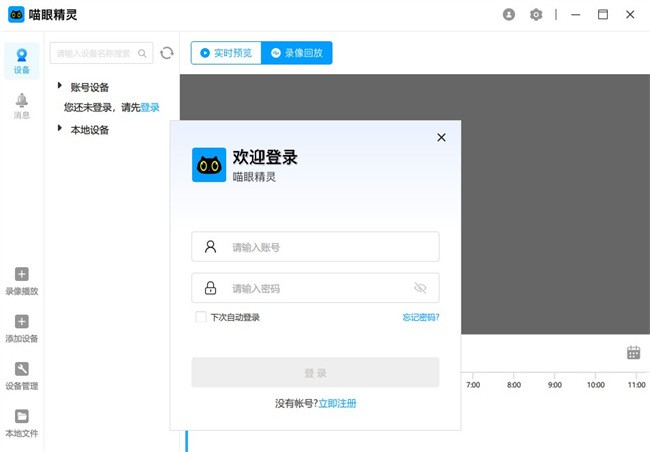Viewport: 650px width, 452px height.
Task: Toggle password visibility eye icon
Action: [420, 288]
